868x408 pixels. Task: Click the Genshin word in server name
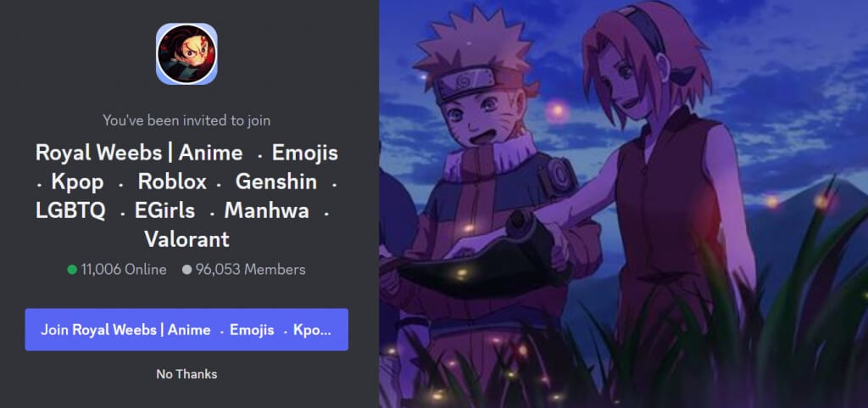click(276, 182)
